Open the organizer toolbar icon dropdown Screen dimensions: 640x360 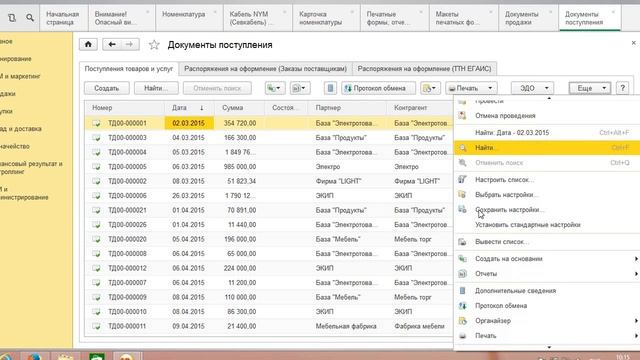430,88
